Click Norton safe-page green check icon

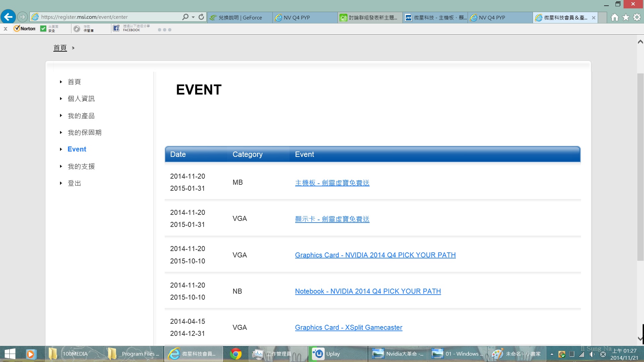coord(43,29)
